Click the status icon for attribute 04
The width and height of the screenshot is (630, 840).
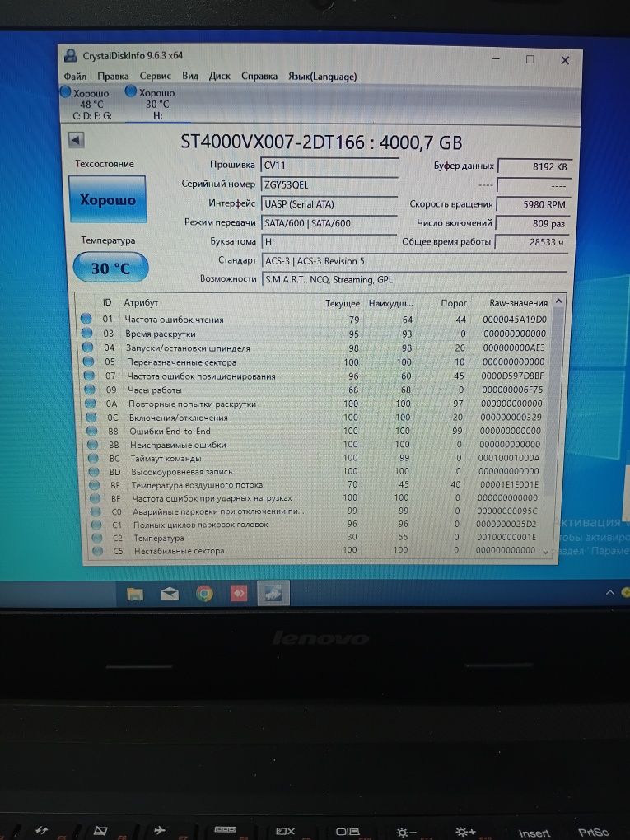(x=87, y=348)
